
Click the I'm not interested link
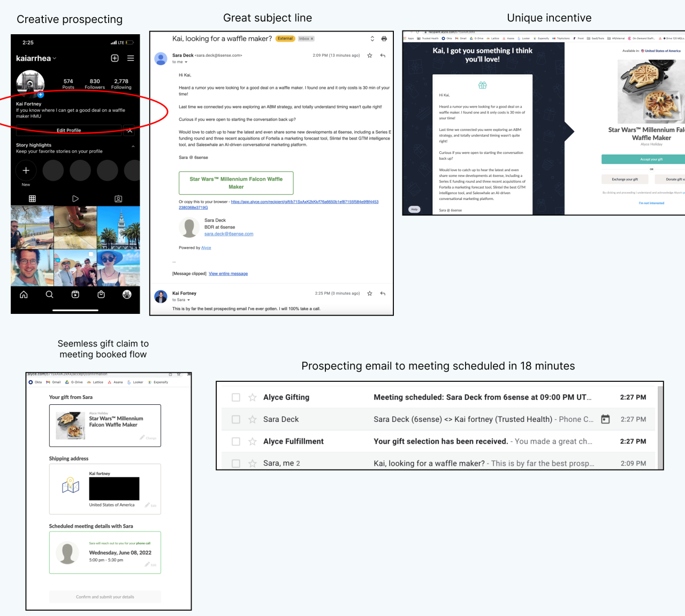[x=651, y=203]
